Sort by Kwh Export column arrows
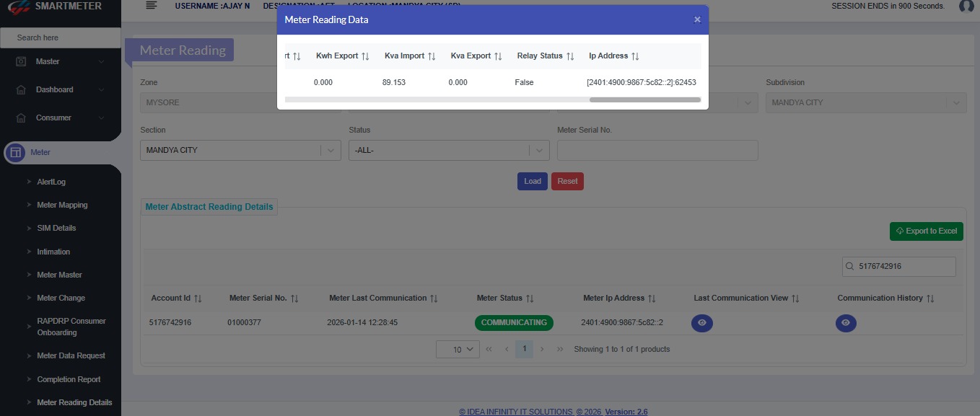Viewport: 980px width, 416px height. click(x=365, y=56)
